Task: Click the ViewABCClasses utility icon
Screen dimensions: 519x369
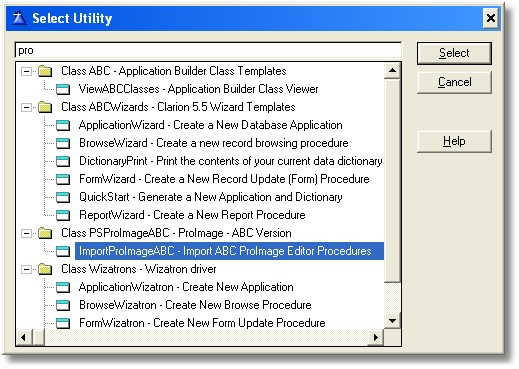Action: coord(63,89)
